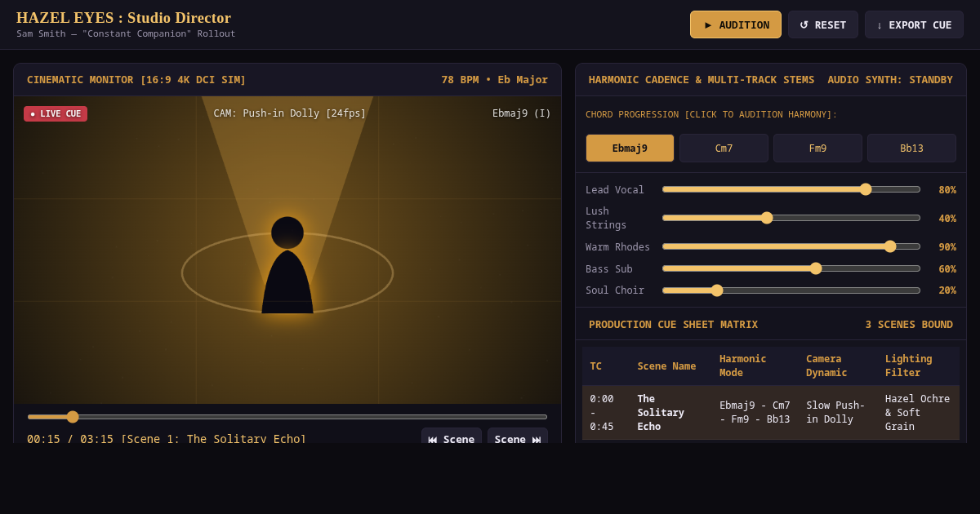Select the Cm7 chord button
980x514 pixels.
[x=724, y=148]
